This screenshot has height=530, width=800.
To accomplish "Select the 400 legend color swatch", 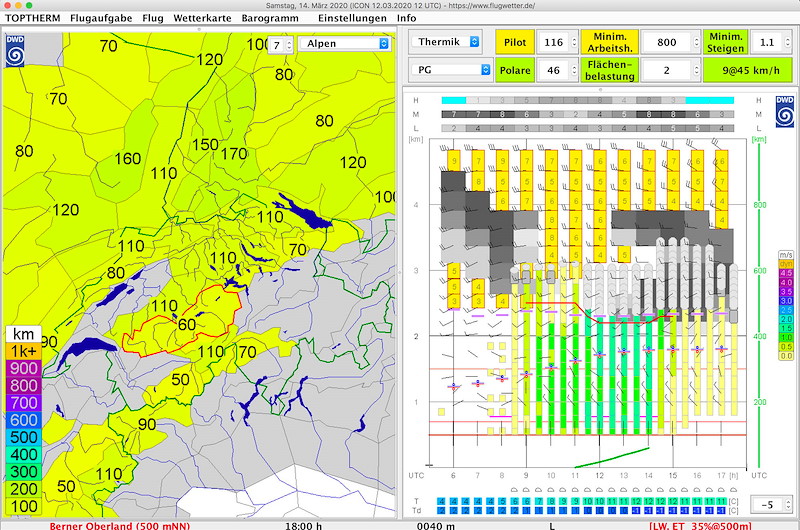I will click(x=24, y=455).
